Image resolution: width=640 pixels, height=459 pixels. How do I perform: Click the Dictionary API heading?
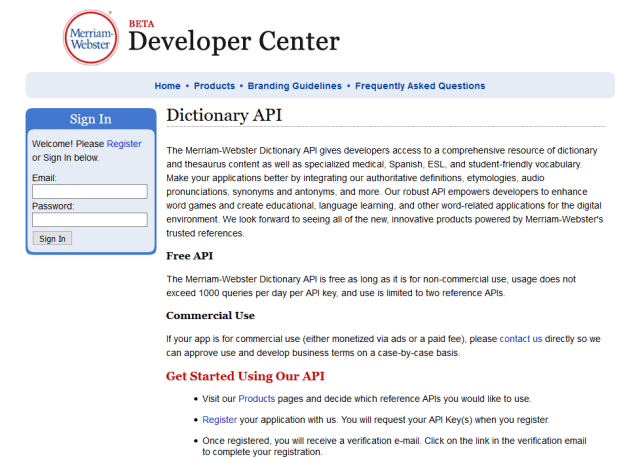[224, 115]
